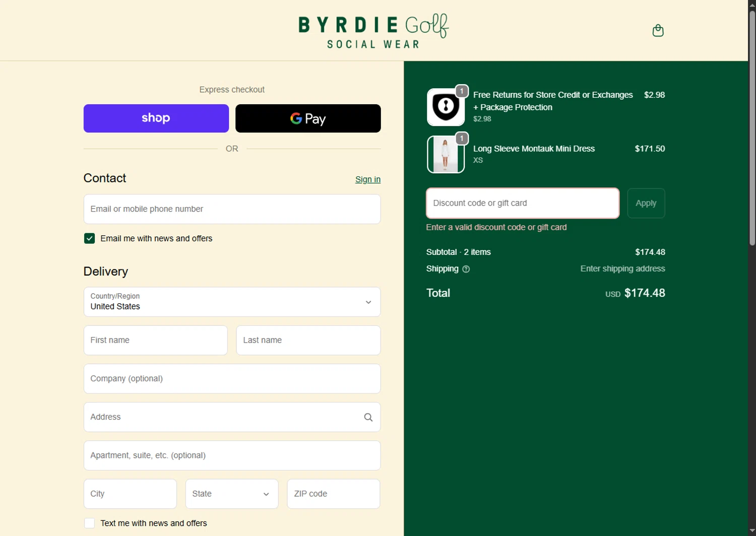Focus the Apartment, suite, etc. field

pos(232,455)
